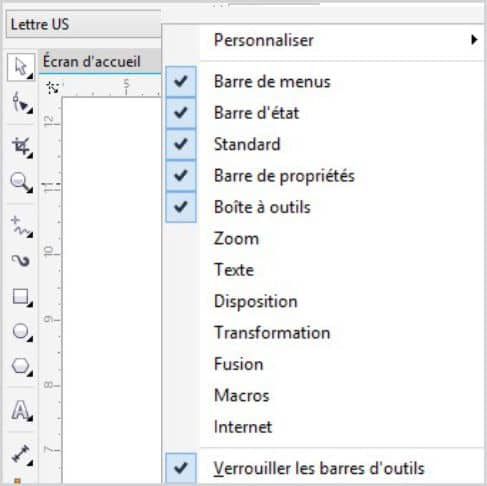Open the Lettre US page size dropdown
Viewport: 487px width, 486px height.
point(83,24)
